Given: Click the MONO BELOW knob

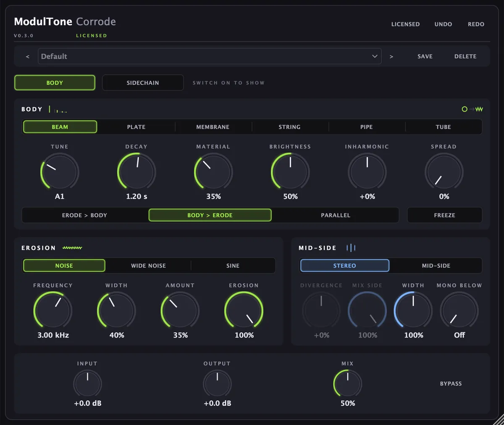Looking at the screenshot, I should [x=459, y=310].
